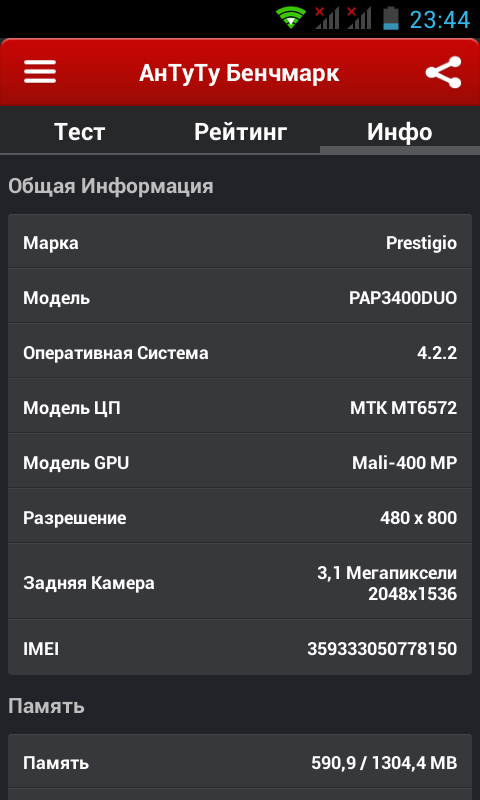This screenshot has height=800, width=480.
Task: Open the hamburger menu icon
Action: pos(40,72)
